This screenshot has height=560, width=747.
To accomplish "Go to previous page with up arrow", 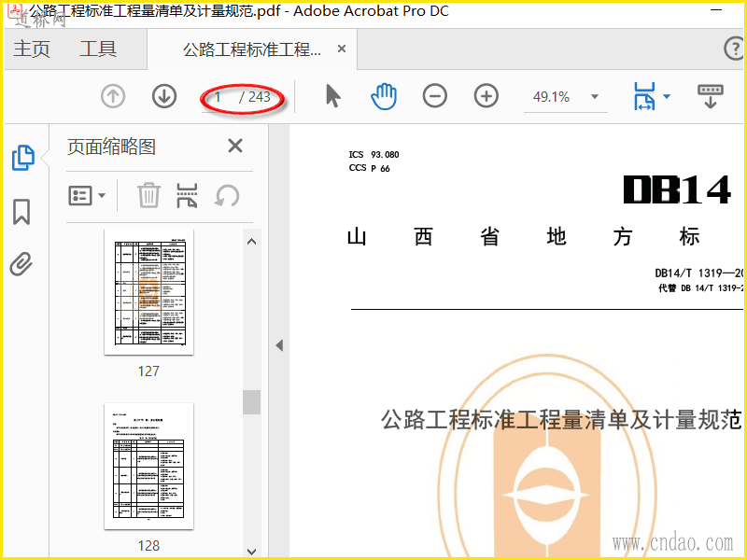I will coord(113,97).
